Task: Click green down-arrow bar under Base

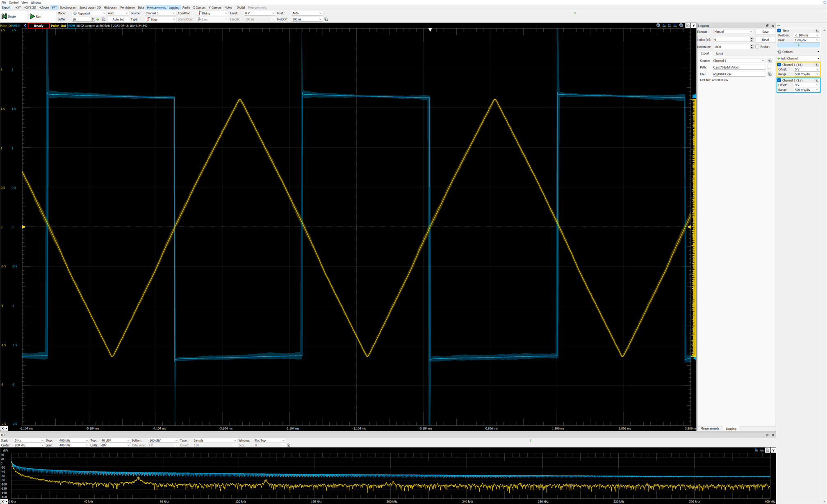Action: click(798, 45)
